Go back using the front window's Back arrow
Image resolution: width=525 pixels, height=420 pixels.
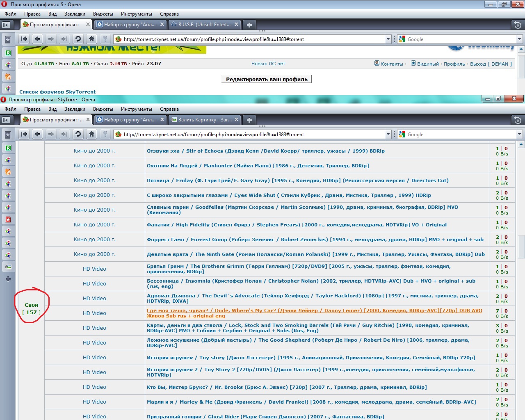point(38,134)
